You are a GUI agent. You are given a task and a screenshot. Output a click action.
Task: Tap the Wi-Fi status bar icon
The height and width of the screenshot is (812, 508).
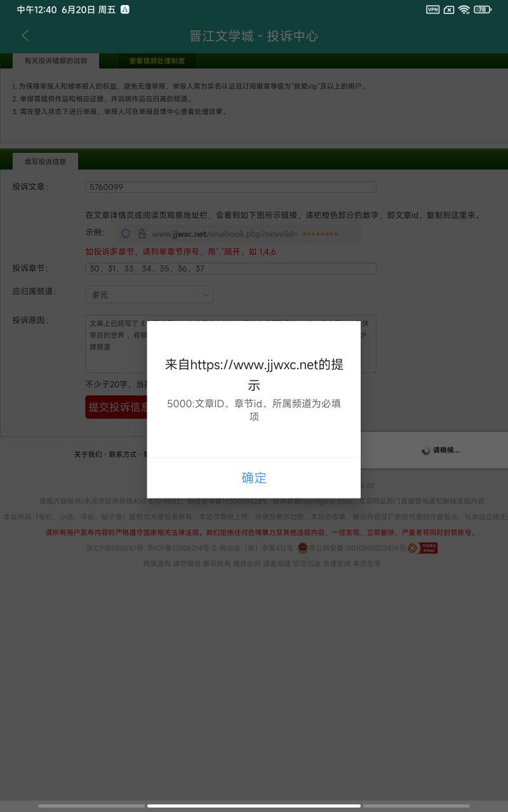(464, 10)
